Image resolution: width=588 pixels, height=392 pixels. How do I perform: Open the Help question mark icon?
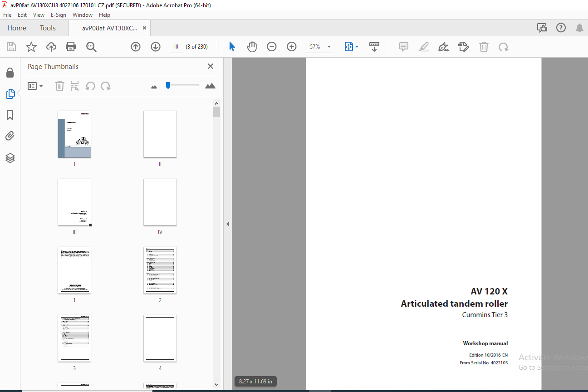pyautogui.click(x=561, y=28)
